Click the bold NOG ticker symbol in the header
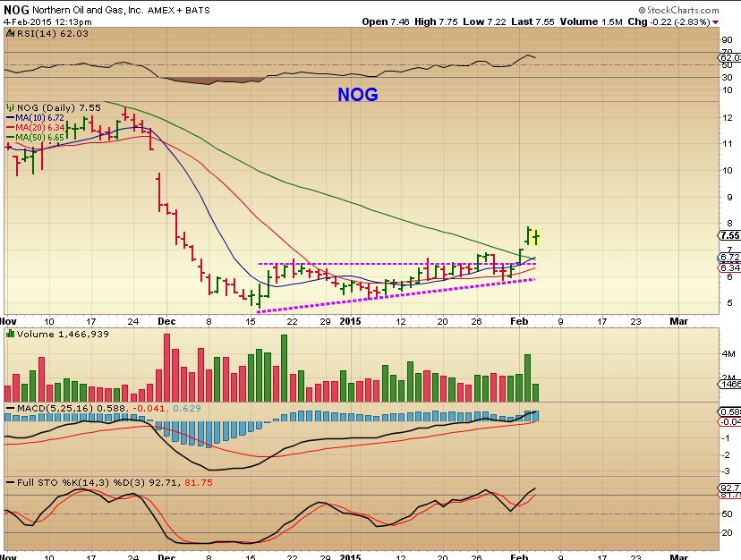Image resolution: width=741 pixels, height=560 pixels. (16, 10)
